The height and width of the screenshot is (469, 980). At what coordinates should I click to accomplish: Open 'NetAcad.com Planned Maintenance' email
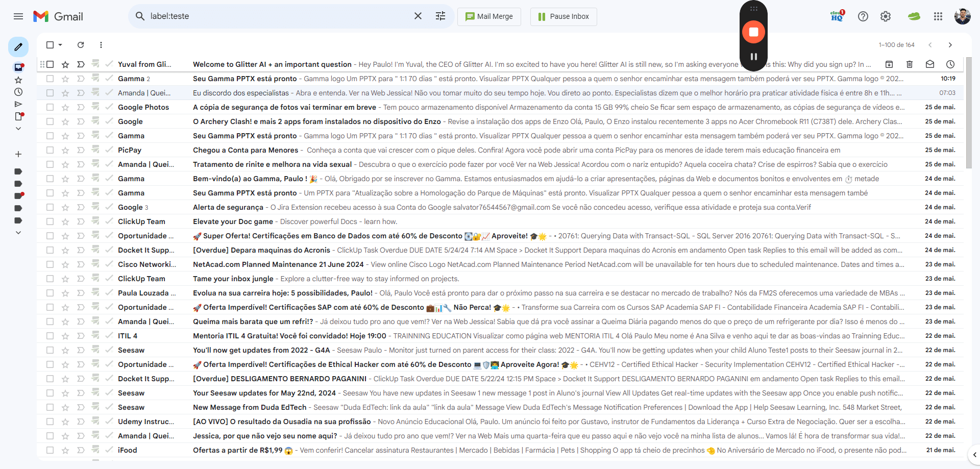[500, 264]
